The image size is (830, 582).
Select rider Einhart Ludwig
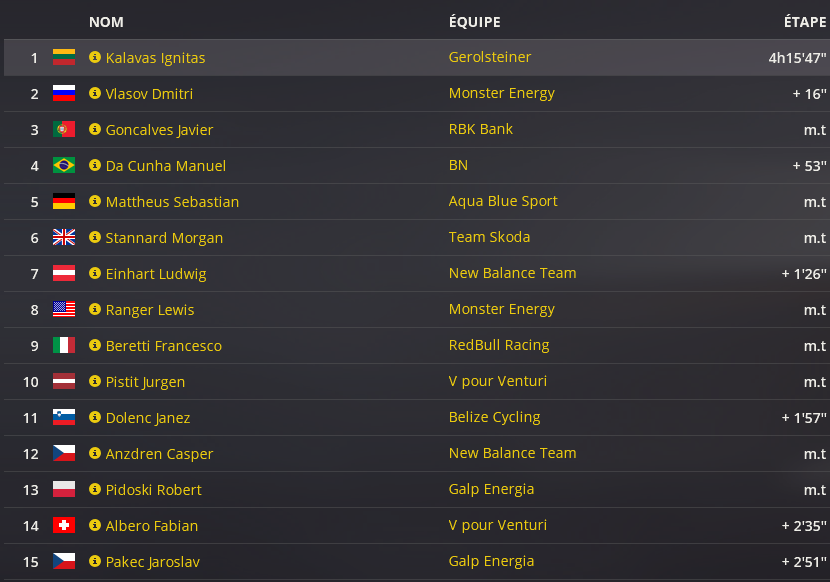pyautogui.click(x=156, y=274)
